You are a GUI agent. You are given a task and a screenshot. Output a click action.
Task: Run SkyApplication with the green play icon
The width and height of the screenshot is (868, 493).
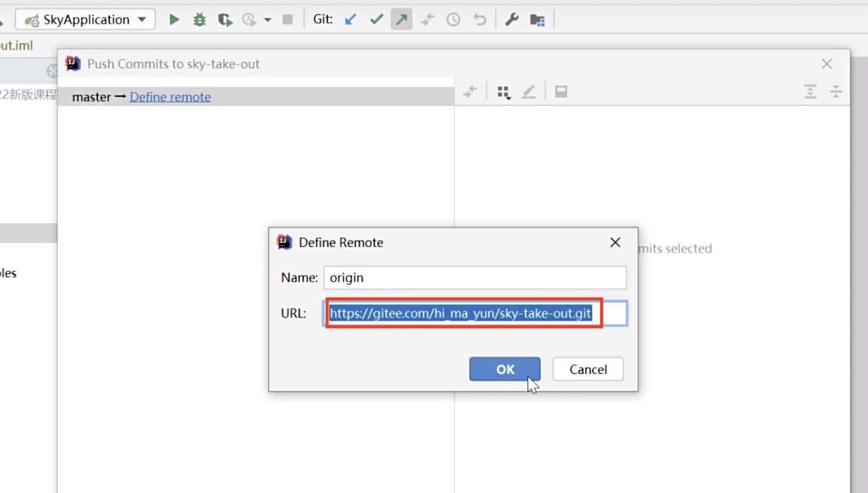coord(174,19)
